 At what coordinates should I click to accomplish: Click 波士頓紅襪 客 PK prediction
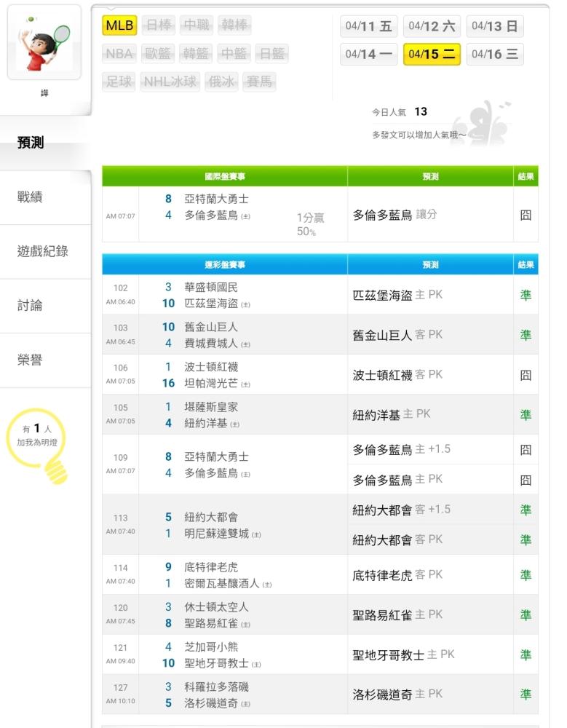click(x=397, y=375)
